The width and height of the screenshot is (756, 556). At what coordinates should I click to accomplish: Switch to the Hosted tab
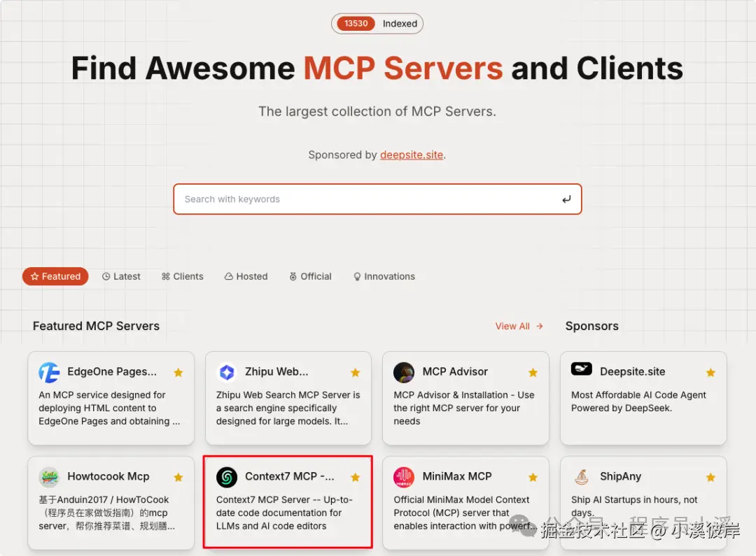(x=246, y=276)
